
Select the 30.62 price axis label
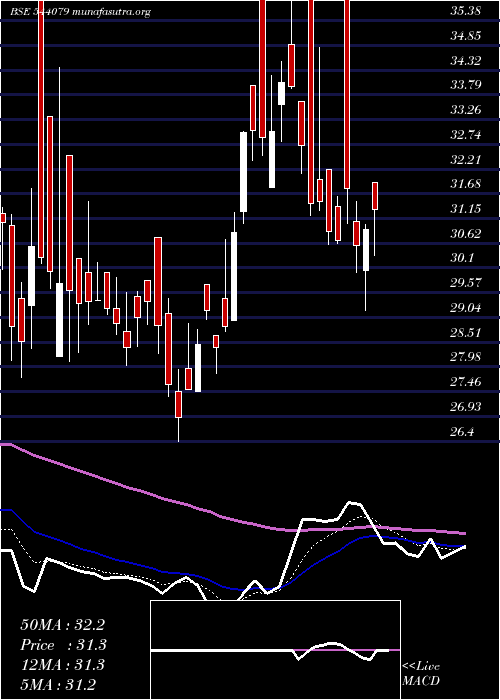click(466, 233)
